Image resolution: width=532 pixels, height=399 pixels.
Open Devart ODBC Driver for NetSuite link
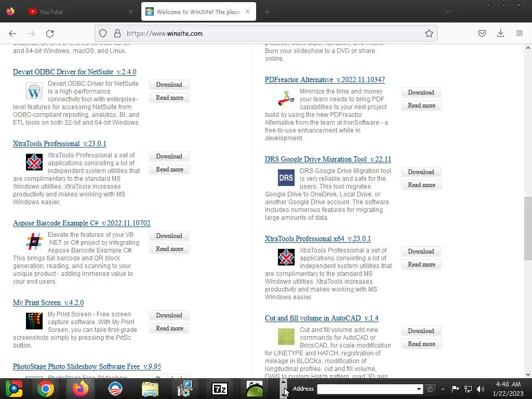75,72
